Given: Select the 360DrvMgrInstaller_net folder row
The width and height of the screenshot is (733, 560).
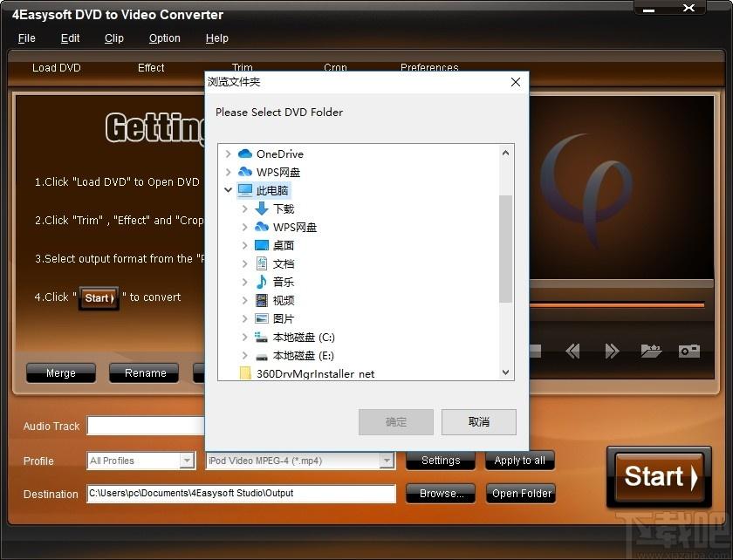Looking at the screenshot, I should click(x=315, y=373).
